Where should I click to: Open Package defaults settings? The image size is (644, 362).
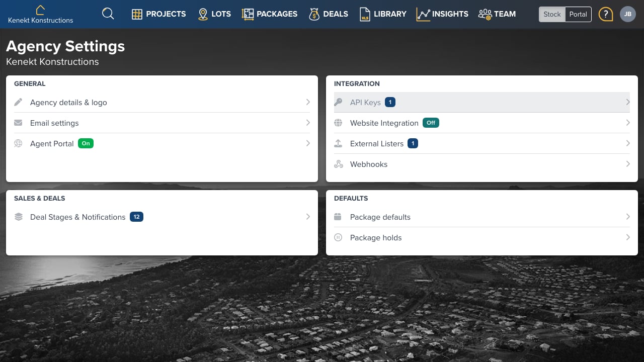[x=482, y=217]
